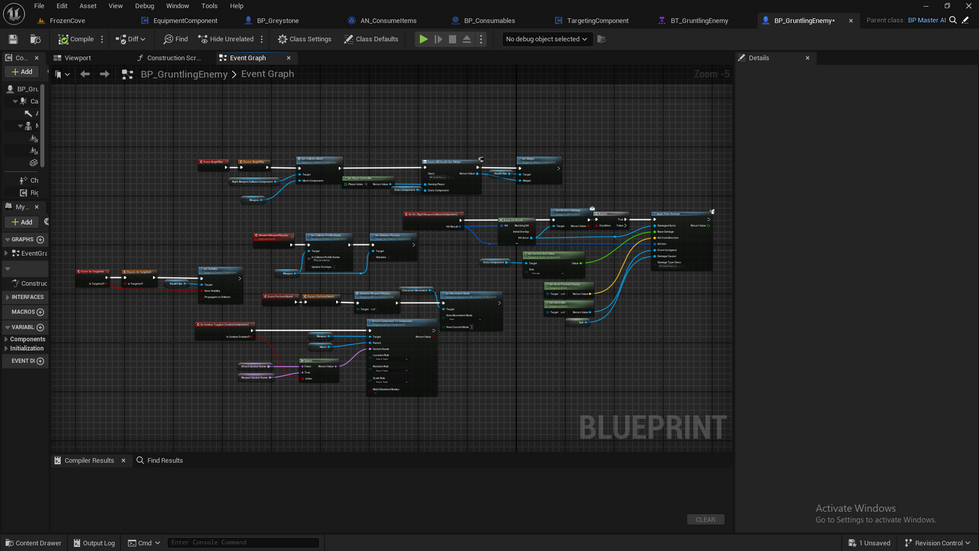Screen dimensions: 979x551
Task: Open the Revision Control menu
Action: point(938,543)
